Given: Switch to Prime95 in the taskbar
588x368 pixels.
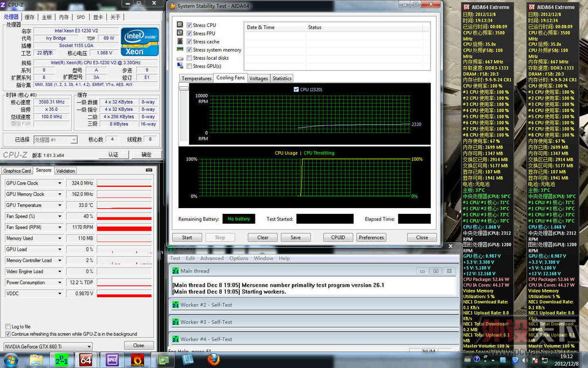Looking at the screenshot, I should click(x=61, y=360).
